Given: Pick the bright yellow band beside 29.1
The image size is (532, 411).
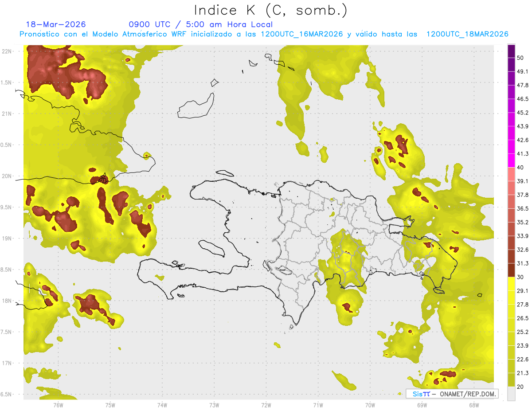Looking at the screenshot, I should coord(512,284).
